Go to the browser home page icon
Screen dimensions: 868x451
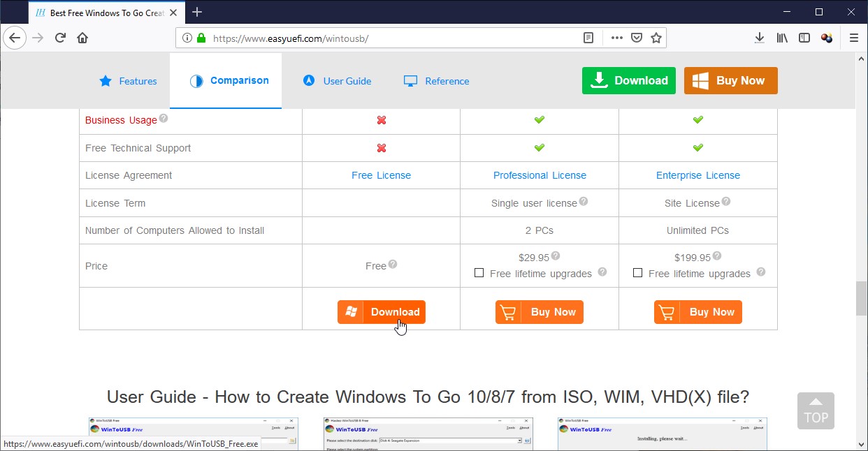click(x=82, y=38)
